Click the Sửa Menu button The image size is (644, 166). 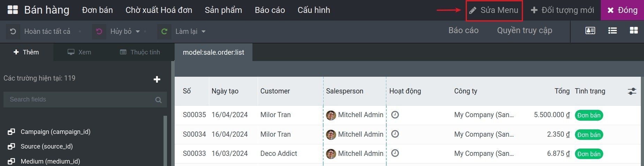tap(494, 10)
